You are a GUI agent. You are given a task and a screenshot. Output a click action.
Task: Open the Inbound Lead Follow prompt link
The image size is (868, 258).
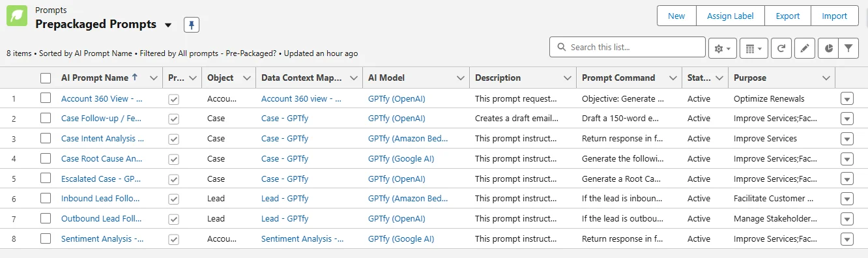tap(100, 199)
